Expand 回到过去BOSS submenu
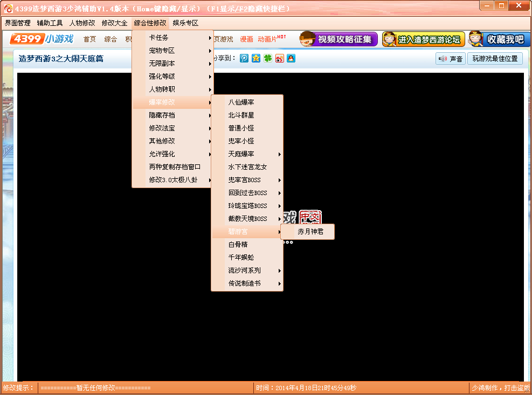 point(247,192)
